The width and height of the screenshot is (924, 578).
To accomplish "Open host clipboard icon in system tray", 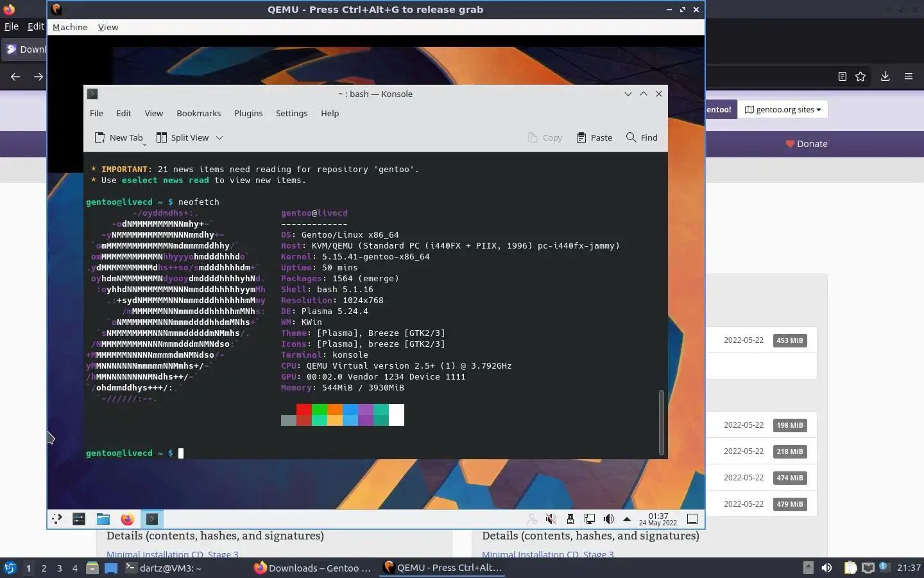I will pyautogui.click(x=850, y=568).
